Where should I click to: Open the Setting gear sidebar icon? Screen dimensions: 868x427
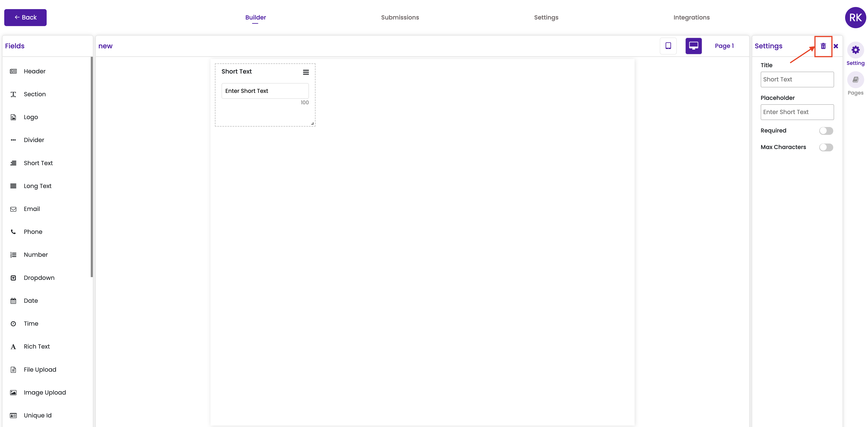pyautogui.click(x=855, y=50)
